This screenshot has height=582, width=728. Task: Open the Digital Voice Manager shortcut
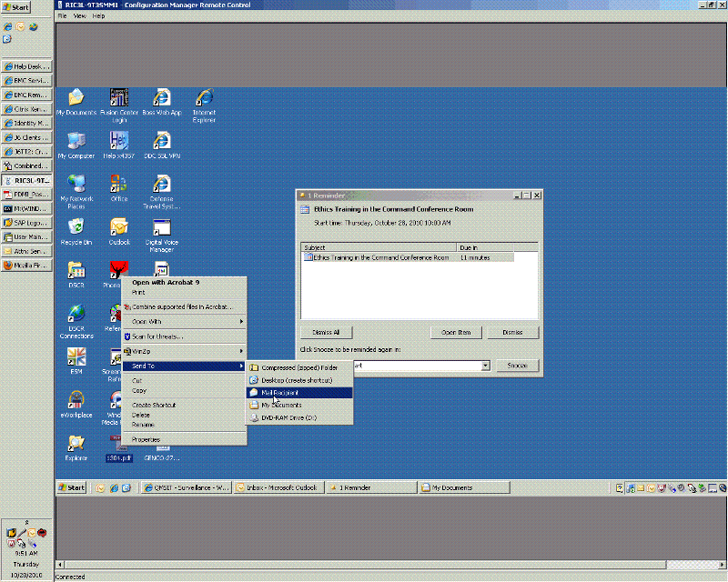[161, 227]
